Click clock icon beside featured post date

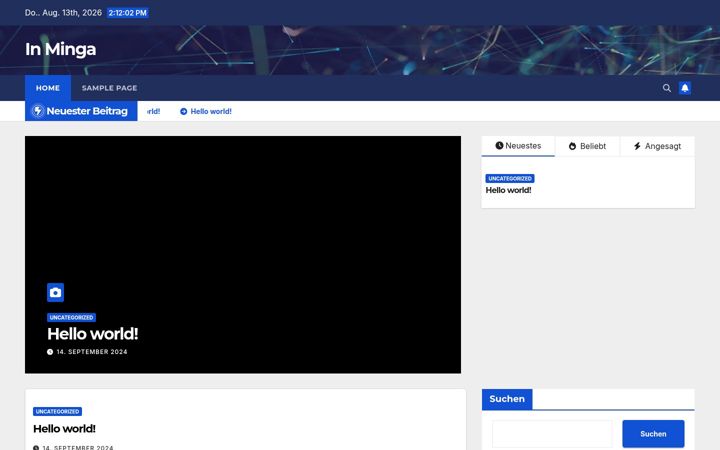[50, 352]
